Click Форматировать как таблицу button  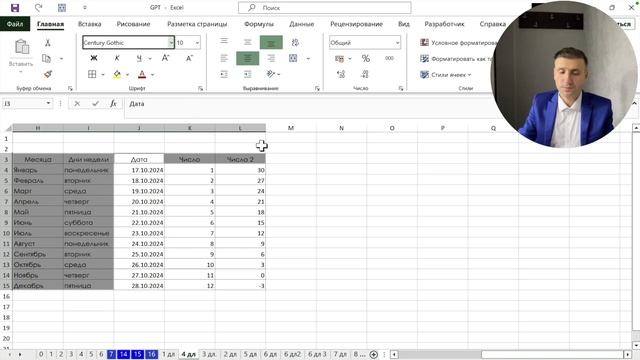(x=457, y=59)
